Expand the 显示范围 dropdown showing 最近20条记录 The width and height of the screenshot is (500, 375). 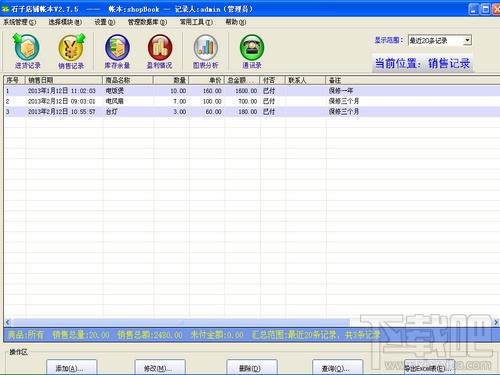point(467,41)
